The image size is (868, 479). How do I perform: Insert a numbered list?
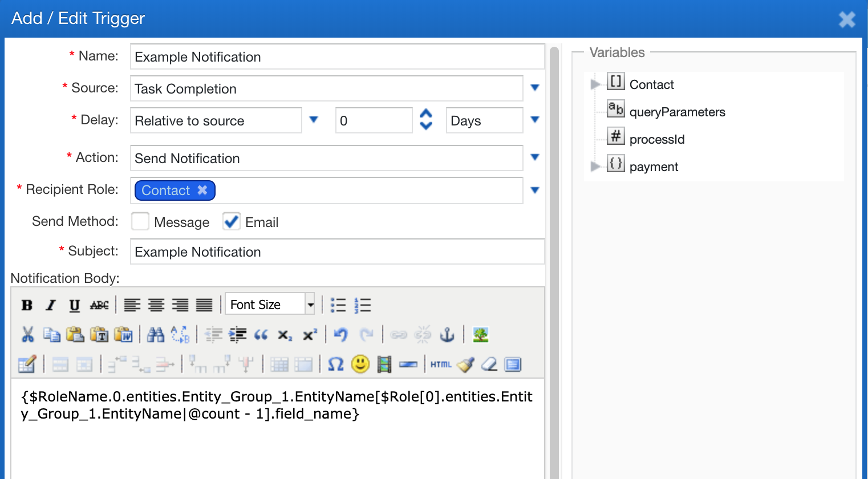(x=362, y=305)
